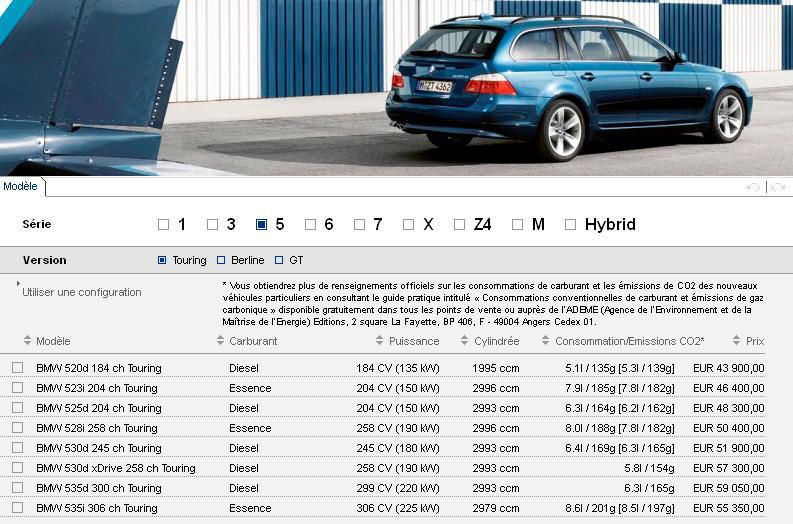Click consumption 5.8l / 154g value
793x524 pixels.
tap(649, 468)
